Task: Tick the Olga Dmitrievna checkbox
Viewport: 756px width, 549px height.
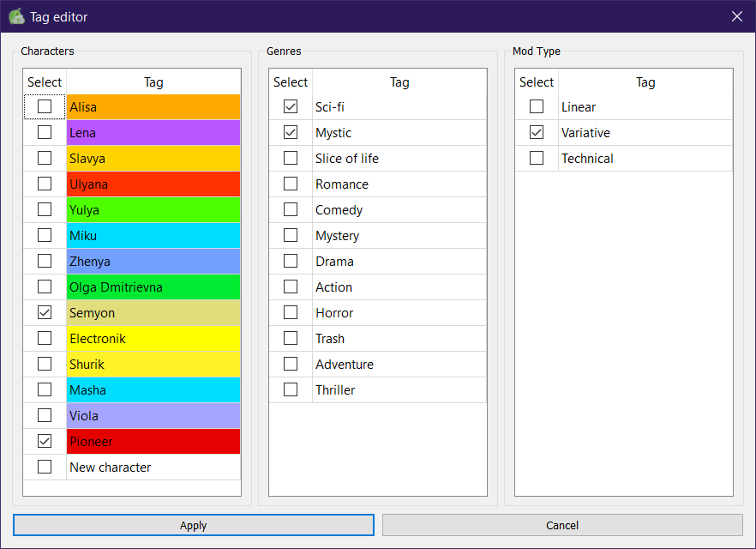Action: pos(45,287)
